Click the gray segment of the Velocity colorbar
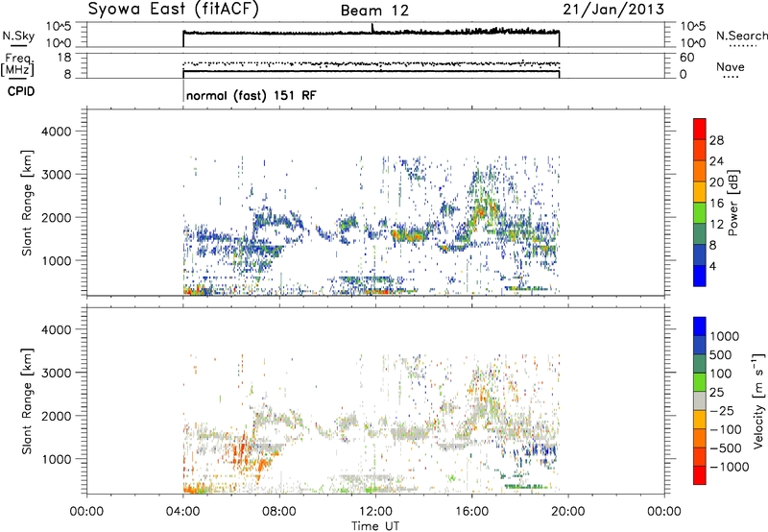 700,400
